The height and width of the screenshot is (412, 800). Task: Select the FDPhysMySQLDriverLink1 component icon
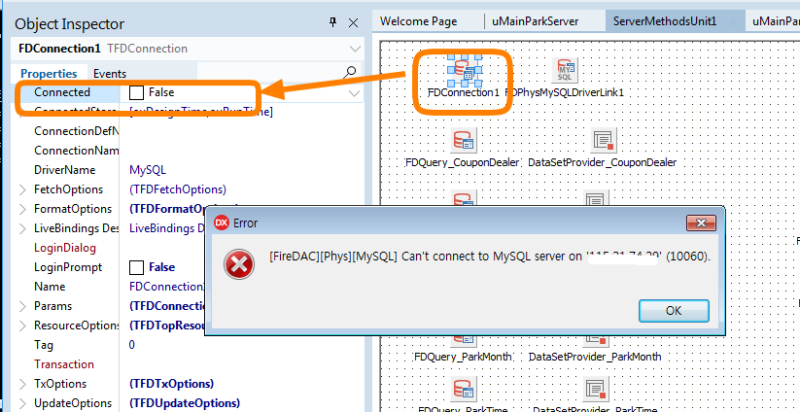point(565,70)
